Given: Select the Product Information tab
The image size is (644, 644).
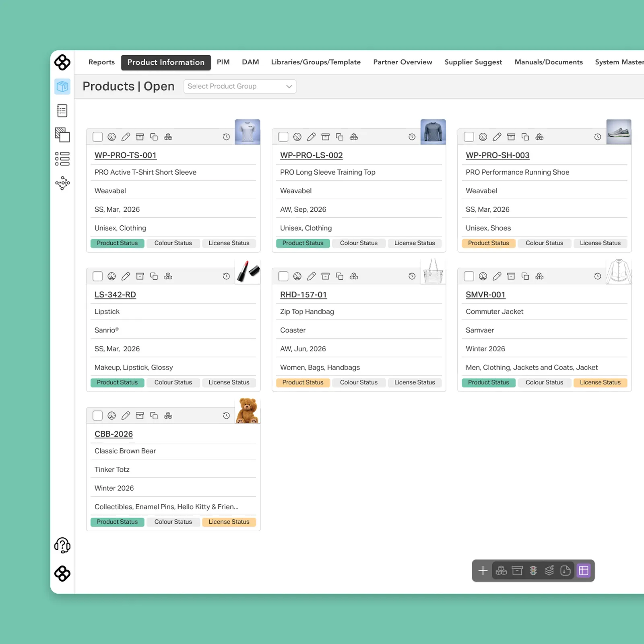Looking at the screenshot, I should click(x=166, y=62).
